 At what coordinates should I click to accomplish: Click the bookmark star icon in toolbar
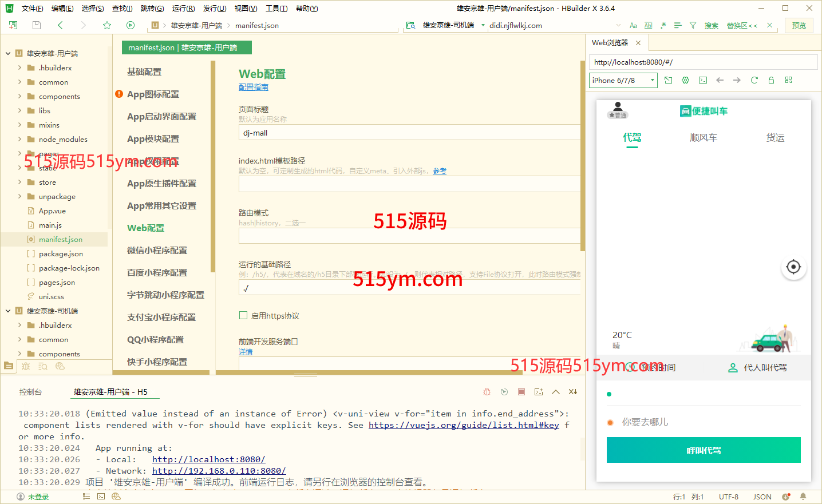(x=107, y=25)
